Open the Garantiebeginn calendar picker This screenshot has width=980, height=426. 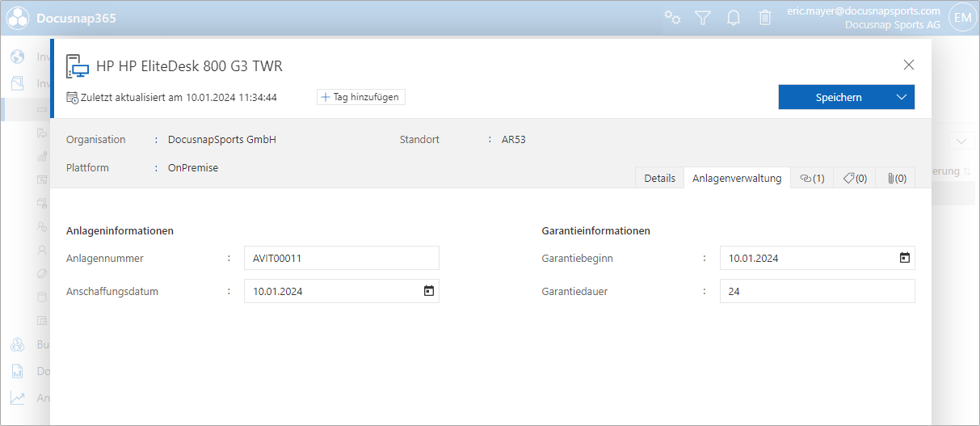(x=905, y=259)
